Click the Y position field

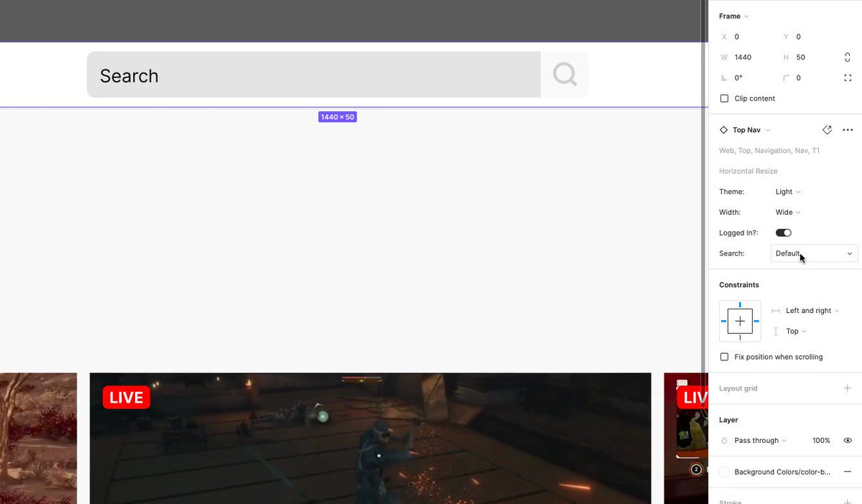point(810,37)
